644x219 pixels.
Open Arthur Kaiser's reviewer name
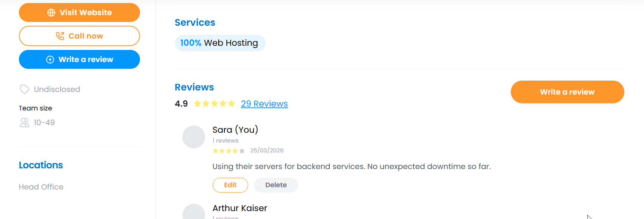coord(240,208)
